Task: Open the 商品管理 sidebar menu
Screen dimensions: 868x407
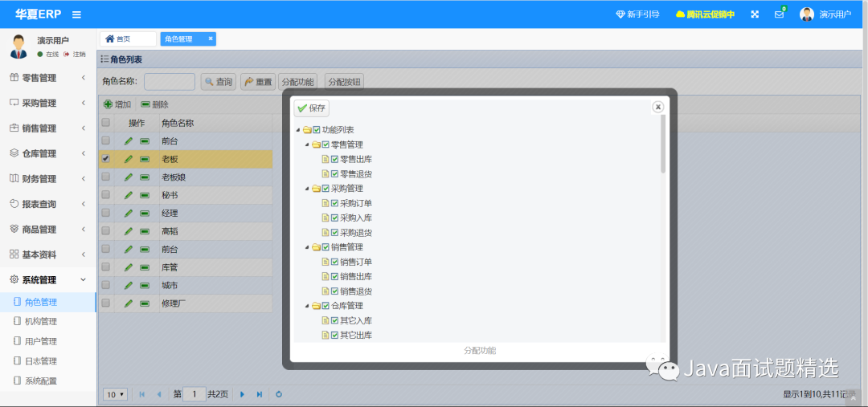Action: [48, 229]
